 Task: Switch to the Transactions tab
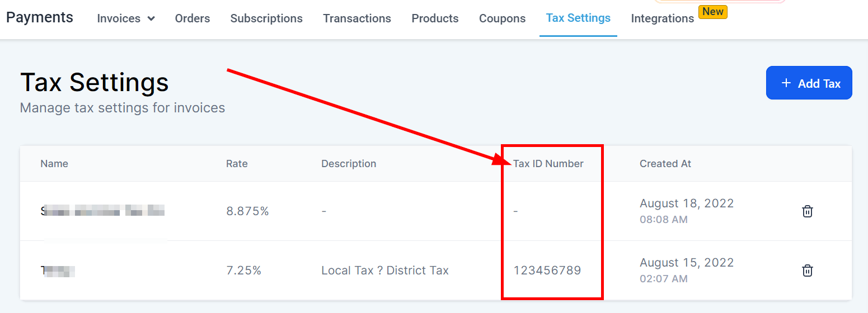pyautogui.click(x=357, y=18)
